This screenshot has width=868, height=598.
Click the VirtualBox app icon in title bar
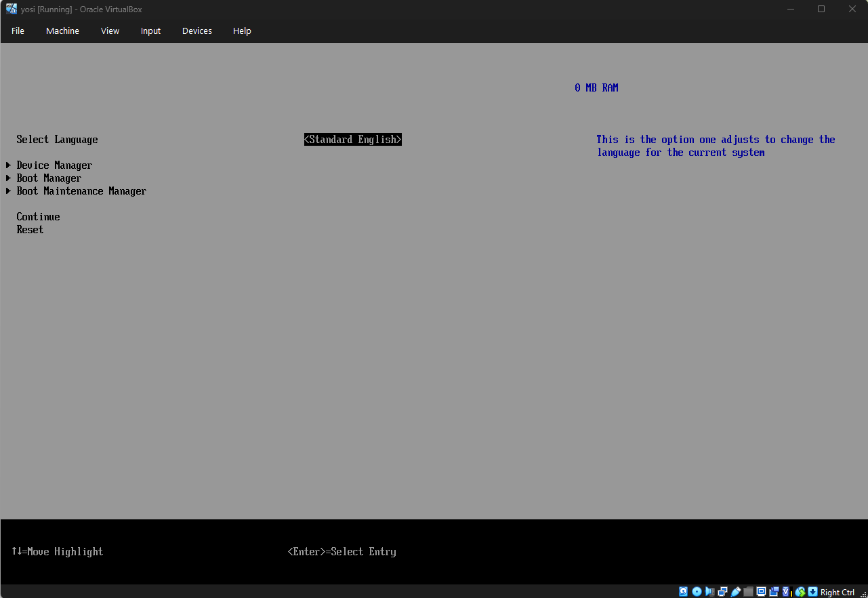[12, 9]
